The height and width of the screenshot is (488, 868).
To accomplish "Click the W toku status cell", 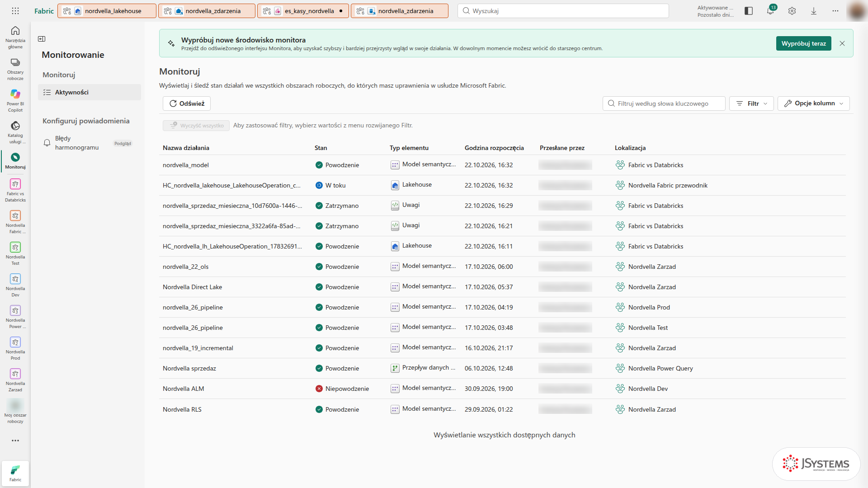I will (330, 185).
